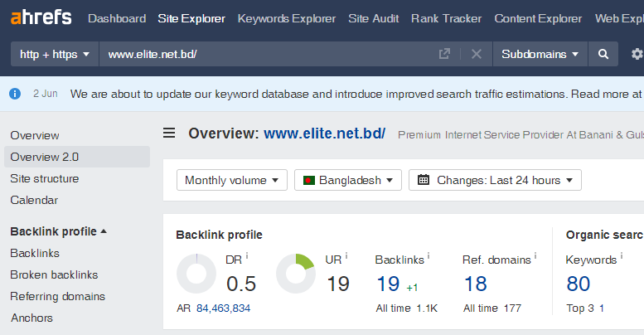Click the magnifier search button
Image resolution: width=644 pixels, height=335 pixels.
click(603, 54)
